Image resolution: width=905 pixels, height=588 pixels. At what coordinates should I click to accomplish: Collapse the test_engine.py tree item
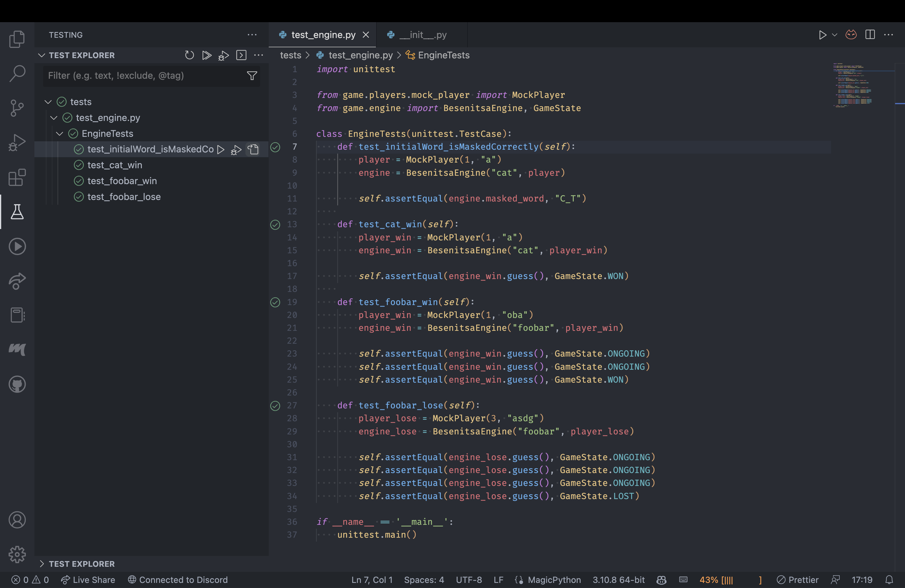(53, 118)
